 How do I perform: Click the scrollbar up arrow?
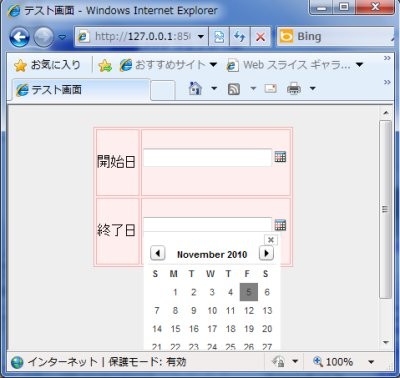coord(386,113)
